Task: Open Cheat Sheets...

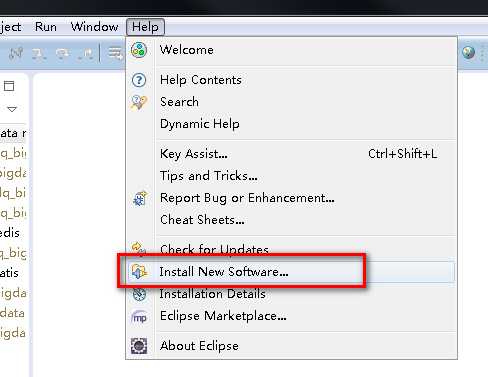Action: coord(291,220)
